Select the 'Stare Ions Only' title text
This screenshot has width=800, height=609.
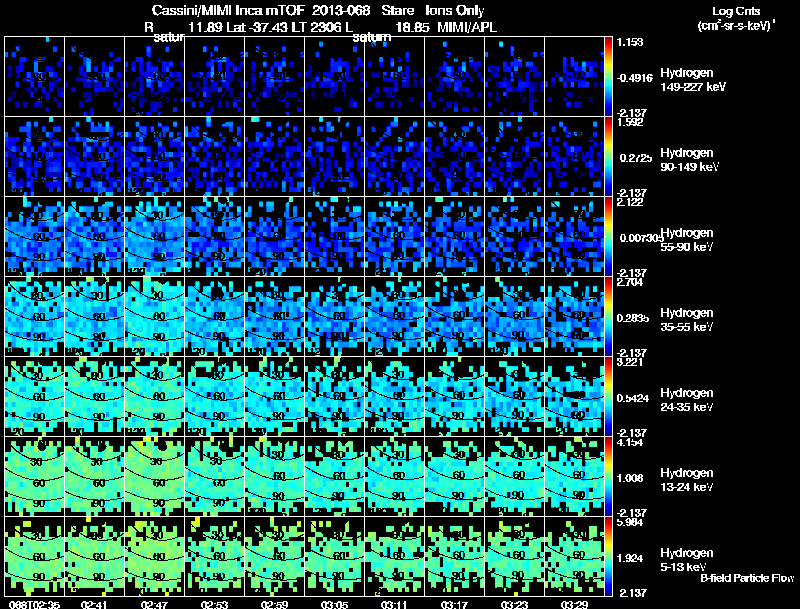pyautogui.click(x=433, y=11)
